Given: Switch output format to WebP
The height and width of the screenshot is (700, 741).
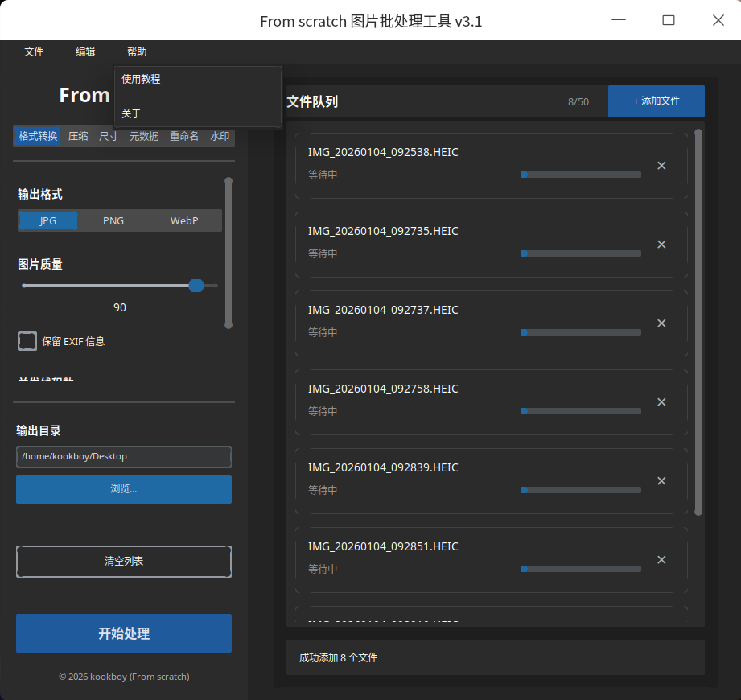Looking at the screenshot, I should pyautogui.click(x=184, y=220).
